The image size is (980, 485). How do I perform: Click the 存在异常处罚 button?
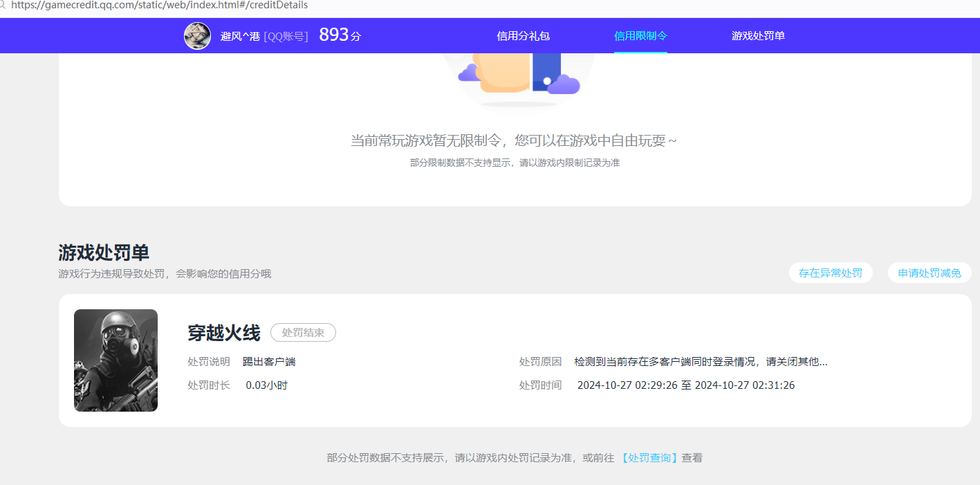point(831,273)
